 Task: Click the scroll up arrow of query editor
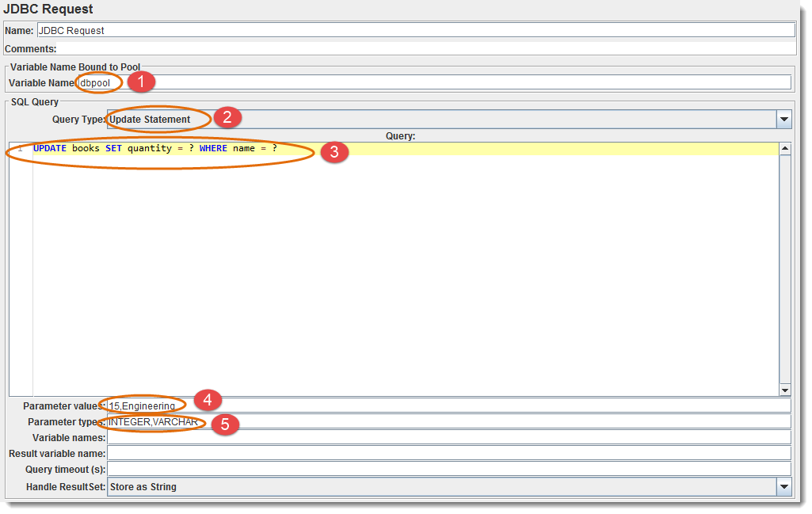click(785, 149)
